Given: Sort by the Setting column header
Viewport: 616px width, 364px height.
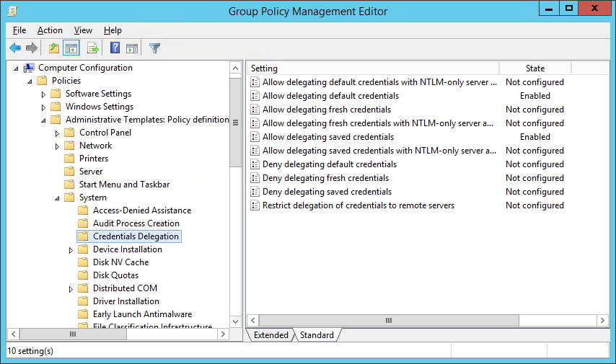Looking at the screenshot, I should 371,68.
